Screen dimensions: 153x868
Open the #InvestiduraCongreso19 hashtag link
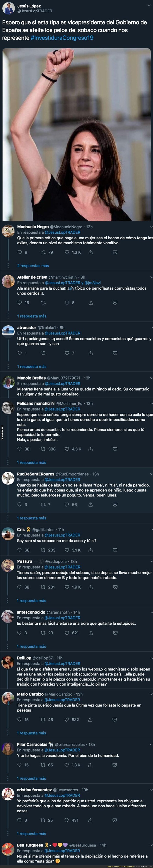(62, 38)
